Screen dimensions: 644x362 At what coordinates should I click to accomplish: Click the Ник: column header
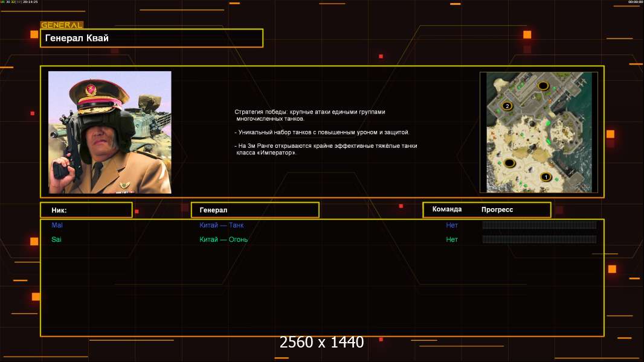(86, 210)
